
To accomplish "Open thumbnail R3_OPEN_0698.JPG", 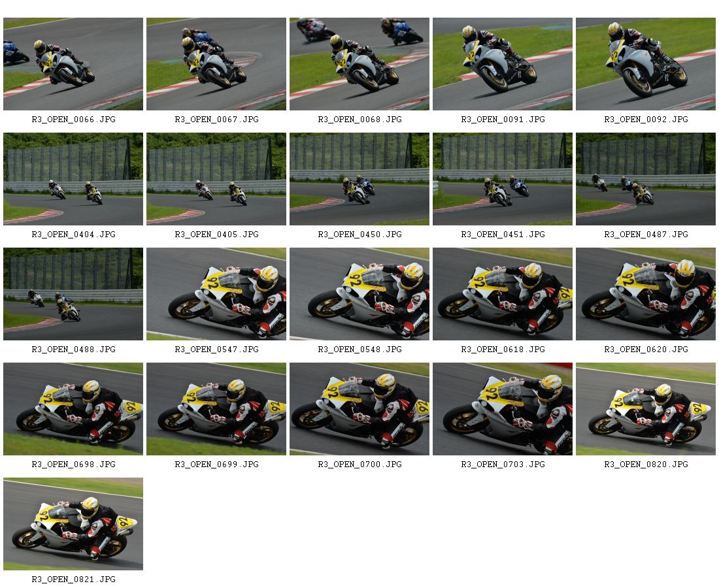I will pyautogui.click(x=73, y=409).
